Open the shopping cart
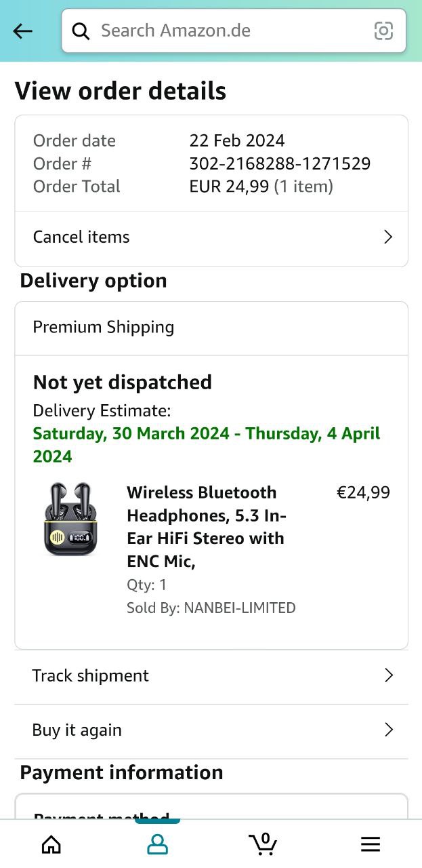The image size is (422, 868). tap(263, 844)
